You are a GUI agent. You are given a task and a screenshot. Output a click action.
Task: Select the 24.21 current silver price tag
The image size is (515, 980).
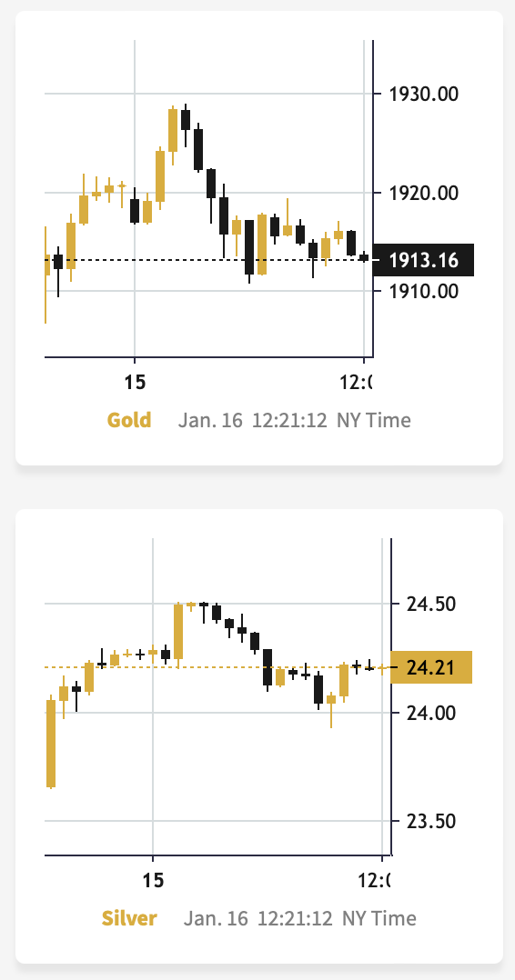pyautogui.click(x=431, y=667)
